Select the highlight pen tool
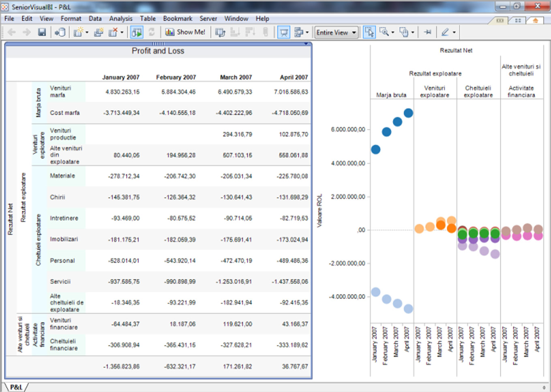 pos(445,32)
